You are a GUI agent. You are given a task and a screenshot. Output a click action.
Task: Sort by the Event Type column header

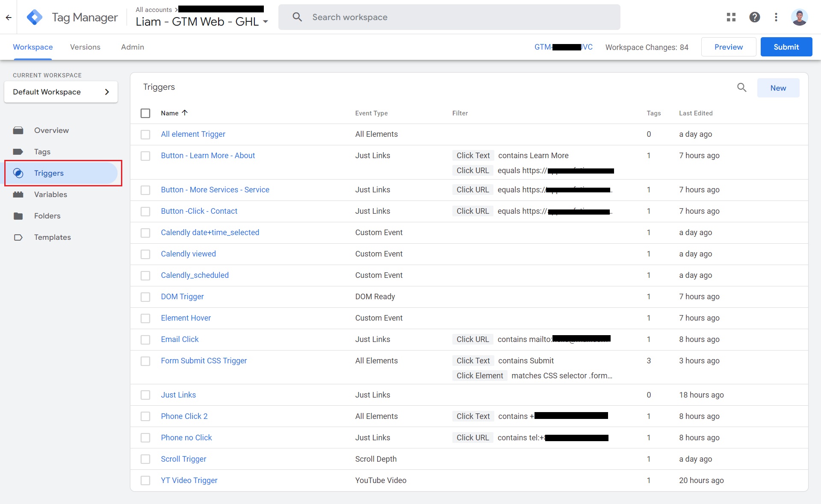372,113
